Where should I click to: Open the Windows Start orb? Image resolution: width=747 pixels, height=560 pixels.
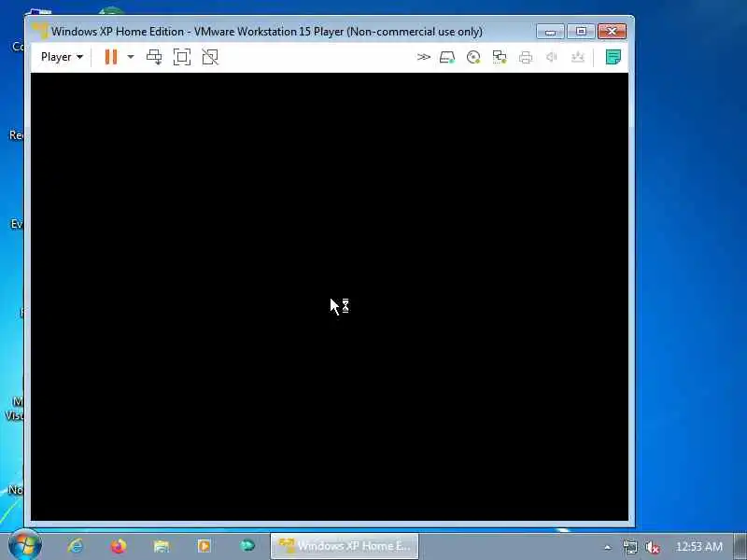[x=25, y=545]
